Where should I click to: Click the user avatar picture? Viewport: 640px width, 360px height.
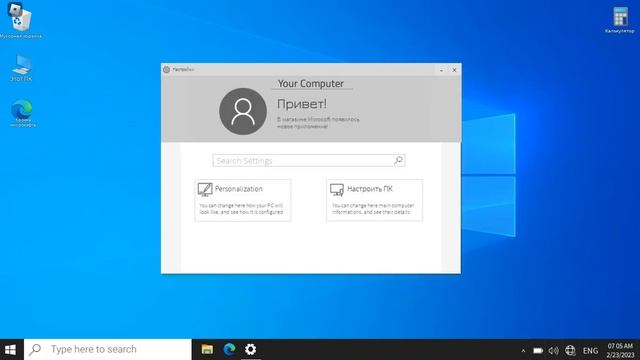point(243,111)
